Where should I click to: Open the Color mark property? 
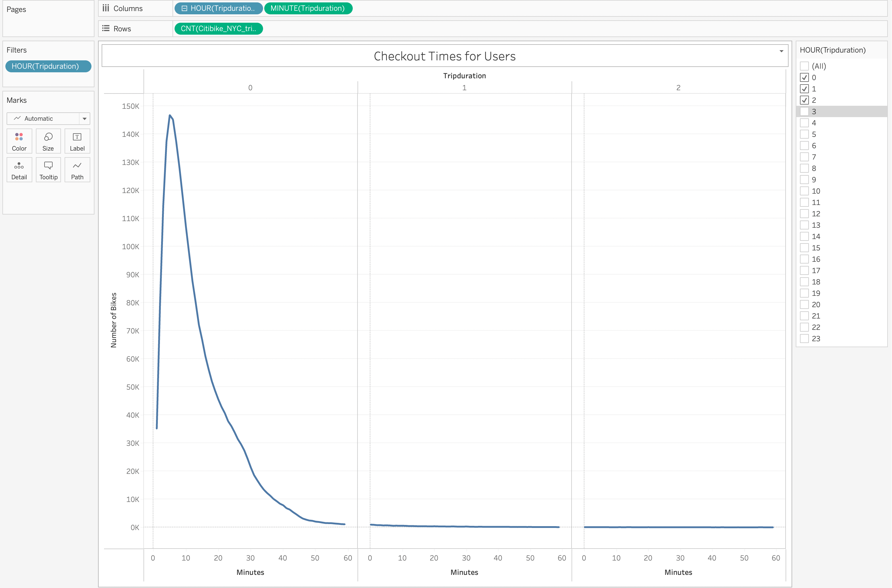point(19,141)
